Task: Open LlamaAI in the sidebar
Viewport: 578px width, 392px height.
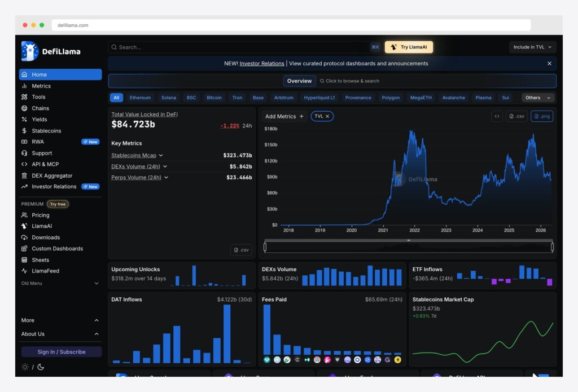Action: click(60, 226)
